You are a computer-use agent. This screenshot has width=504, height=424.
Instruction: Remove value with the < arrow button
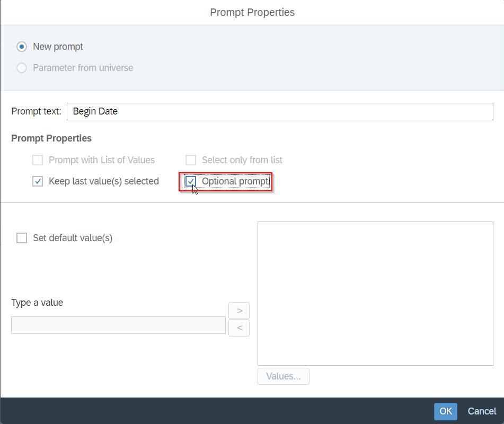pos(239,328)
